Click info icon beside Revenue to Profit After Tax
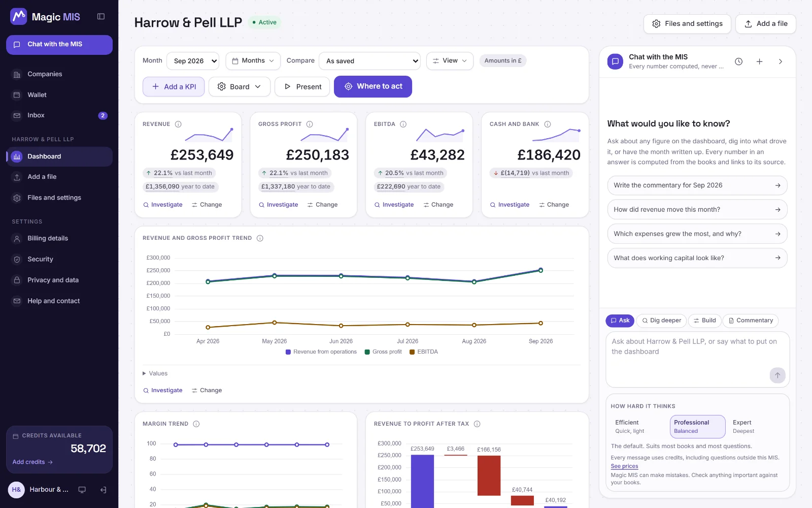The image size is (812, 508). click(477, 424)
